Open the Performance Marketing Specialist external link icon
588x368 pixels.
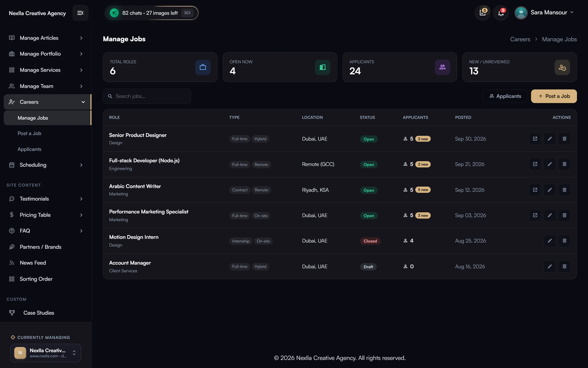[535, 215]
